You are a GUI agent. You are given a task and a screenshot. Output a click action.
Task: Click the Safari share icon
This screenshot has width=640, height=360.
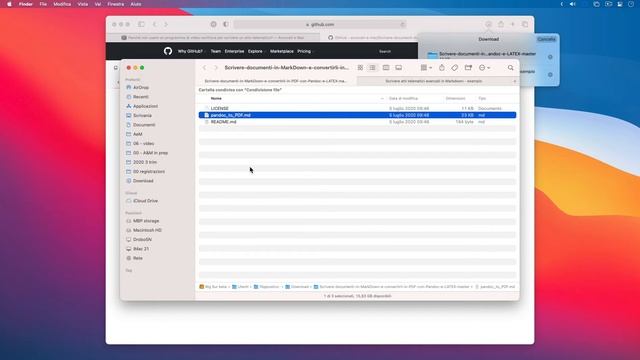[x=501, y=24]
